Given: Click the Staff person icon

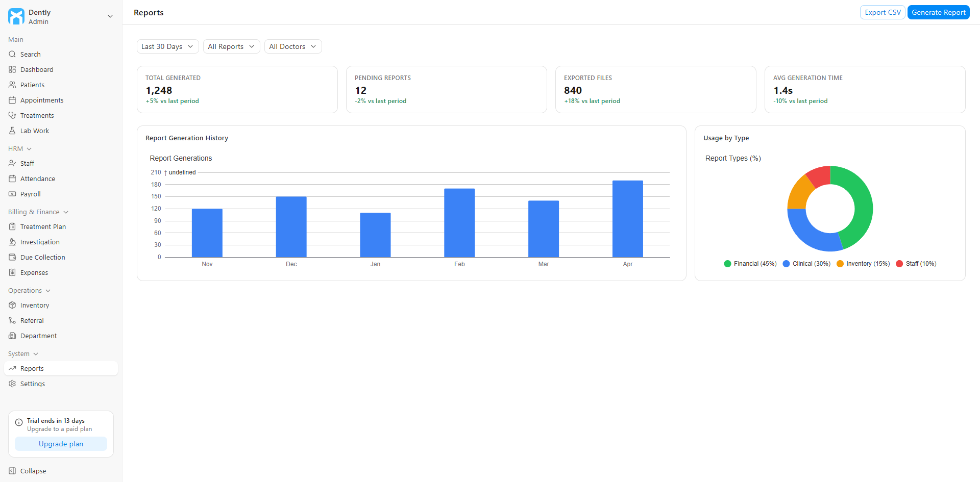Looking at the screenshot, I should (12, 163).
